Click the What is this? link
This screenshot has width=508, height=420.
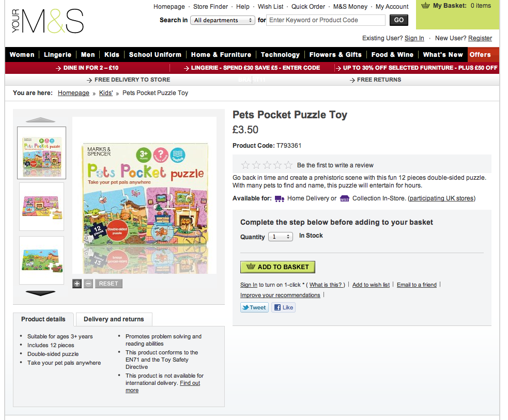coord(326,285)
